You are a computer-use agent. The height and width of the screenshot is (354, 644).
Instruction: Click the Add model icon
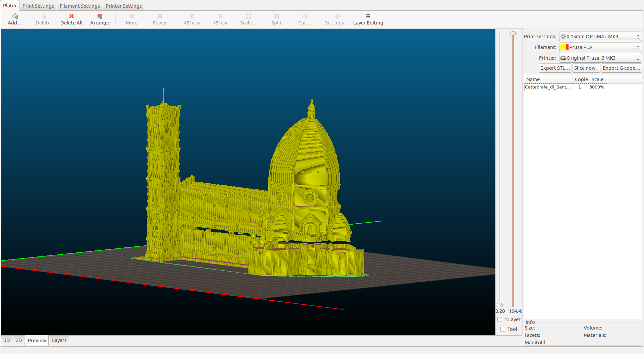(x=15, y=16)
